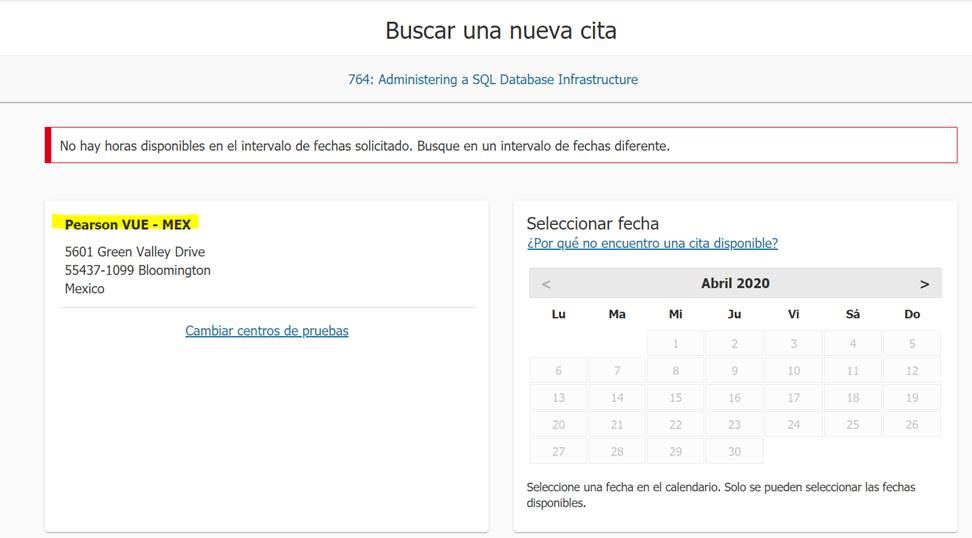Click the Buscar una nueva cita title
The image size is (972, 538).
pos(501,30)
